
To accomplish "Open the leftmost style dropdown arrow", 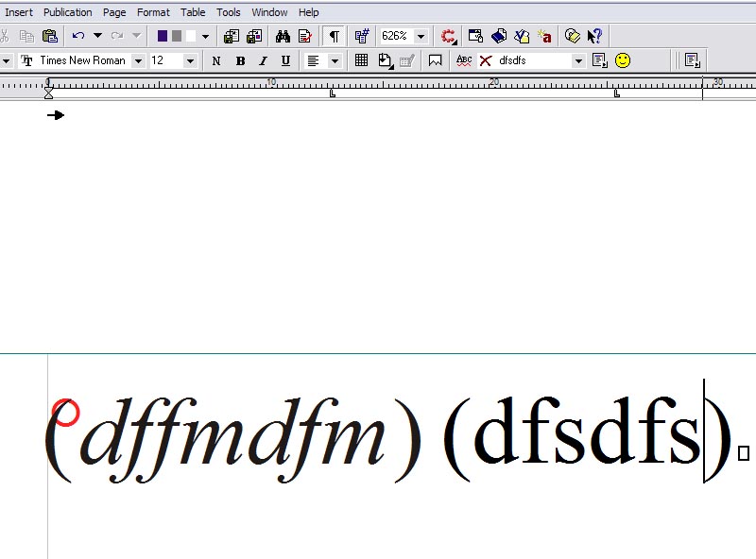I will click(7, 61).
